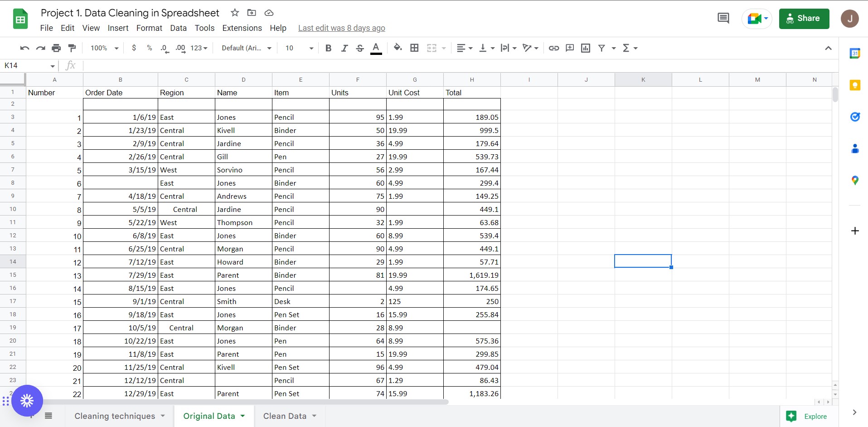Image resolution: width=868 pixels, height=427 pixels.
Task: Toggle bold formatting
Action: click(329, 48)
